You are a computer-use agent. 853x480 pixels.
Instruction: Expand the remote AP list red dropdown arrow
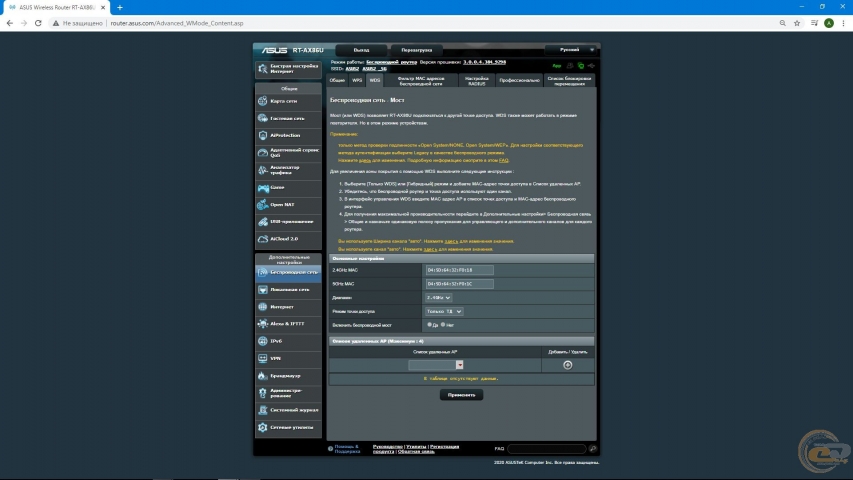[460, 365]
